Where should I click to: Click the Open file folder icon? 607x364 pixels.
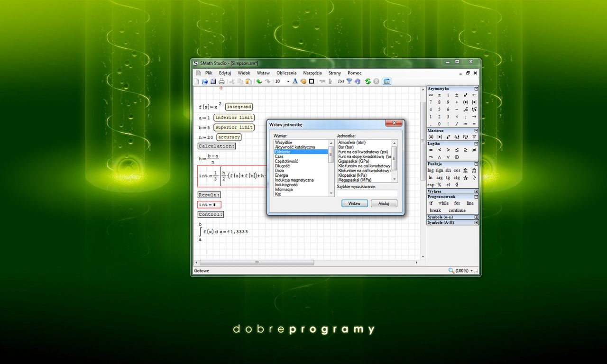[x=205, y=82]
